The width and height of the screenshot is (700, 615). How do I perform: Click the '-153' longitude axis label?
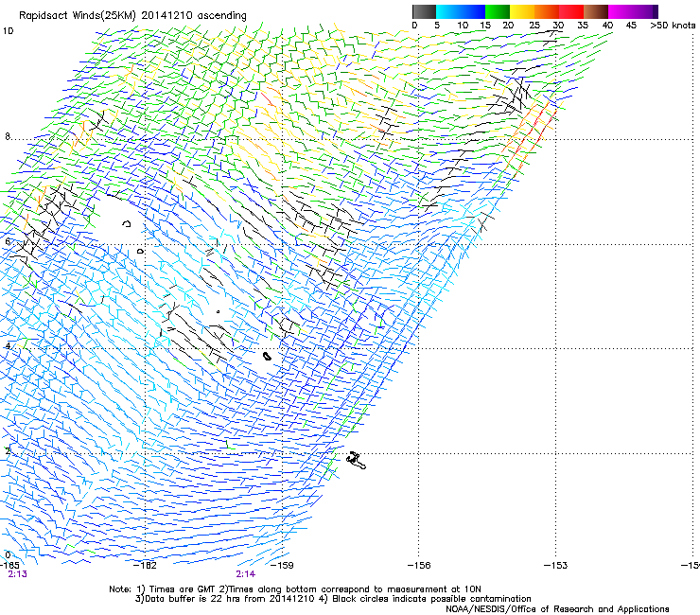(x=555, y=565)
